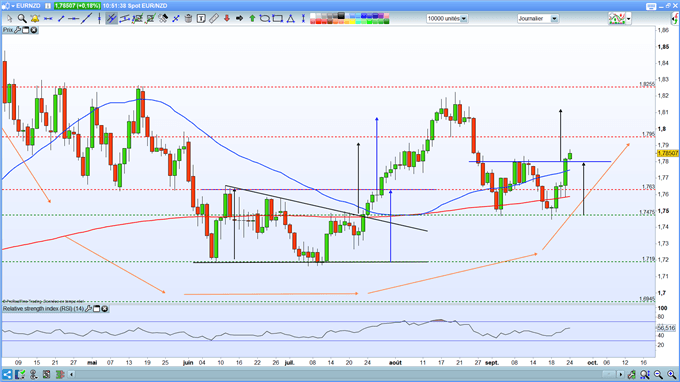This screenshot has height=382, width=680.
Task: Open the chart style icon dropdown arrow
Action: tap(628, 19)
